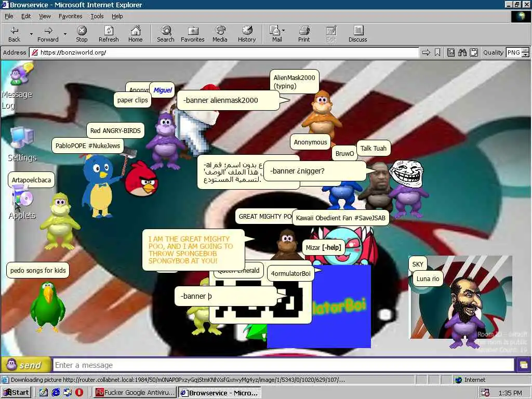Viewport: 532px width, 399px height.
Task: Click the Artapoelcbaca name tag
Action: click(31, 180)
